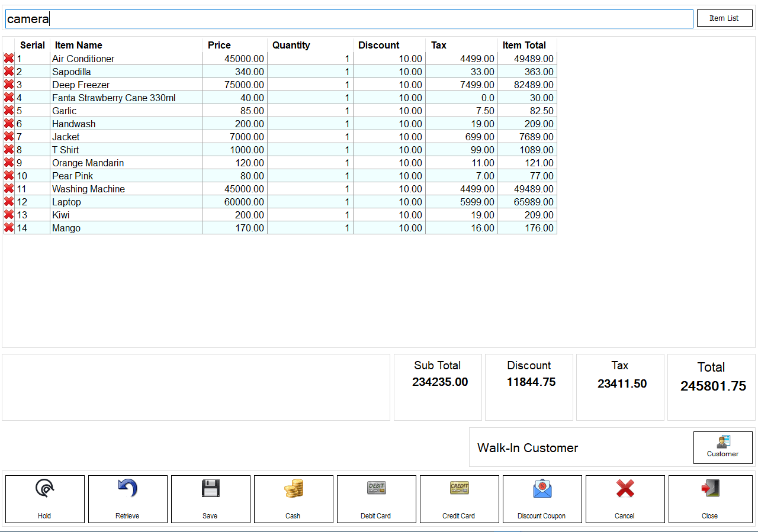758x532 pixels.
Task: Save the current sale
Action: click(211, 499)
